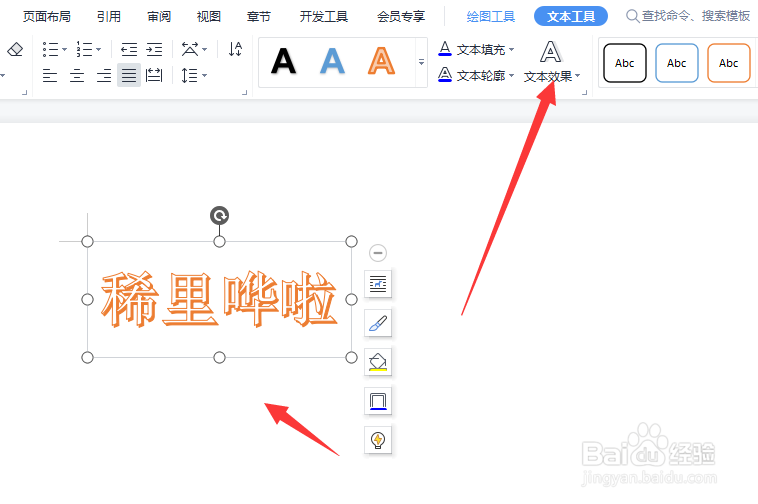The image size is (758, 504).
Task: Select 文本工具 tab
Action: [x=571, y=16]
